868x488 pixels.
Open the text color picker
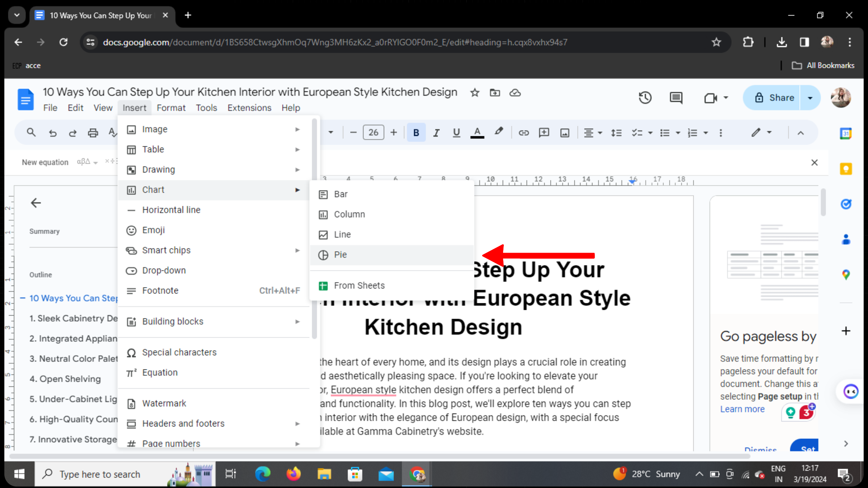point(477,133)
